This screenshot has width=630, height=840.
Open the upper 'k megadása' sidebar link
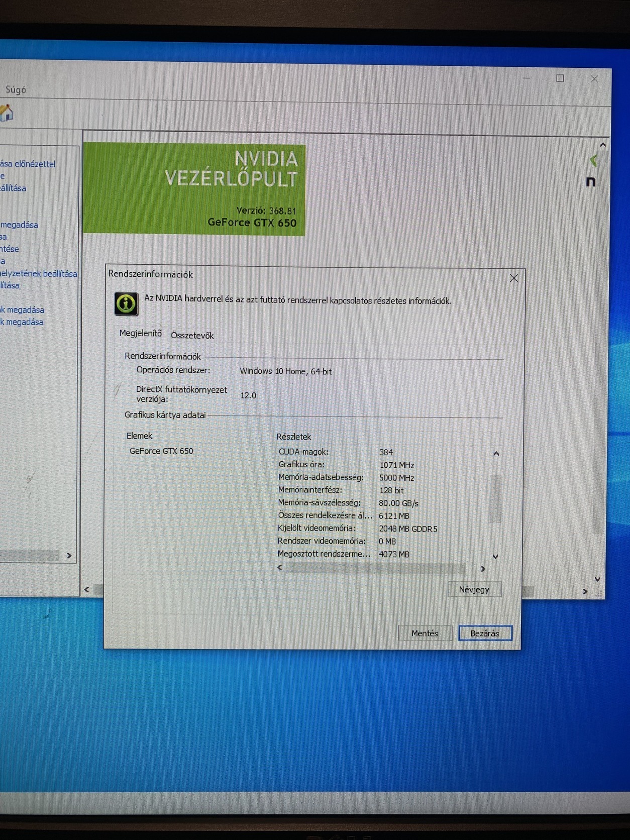coord(22,310)
